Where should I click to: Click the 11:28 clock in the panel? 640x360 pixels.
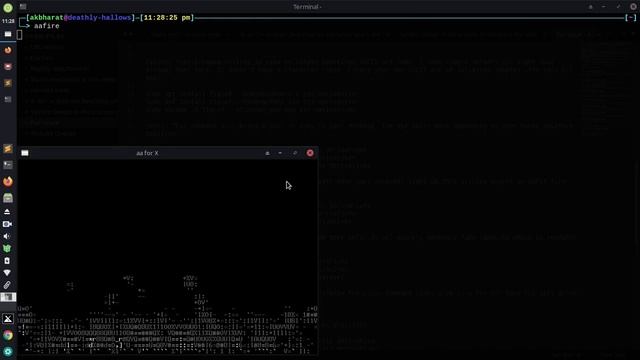[x=8, y=21]
